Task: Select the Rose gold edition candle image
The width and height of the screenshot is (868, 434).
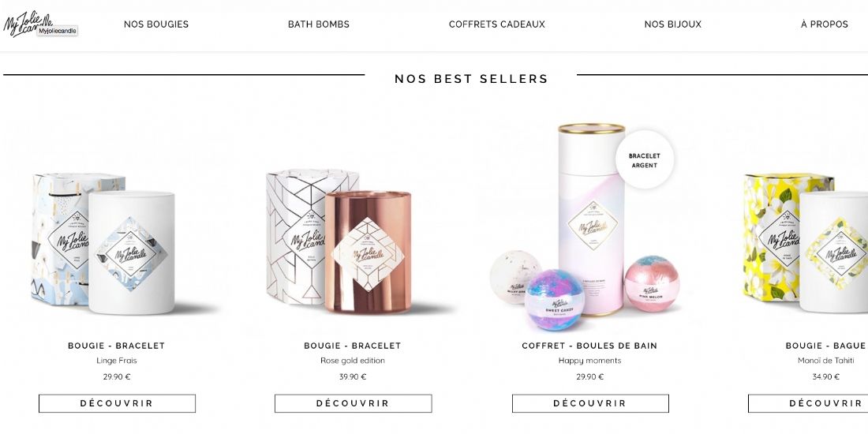Action: point(339,242)
